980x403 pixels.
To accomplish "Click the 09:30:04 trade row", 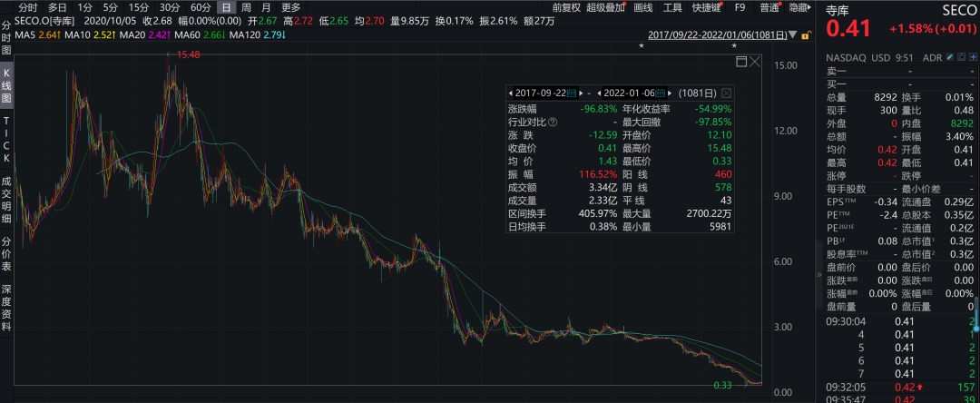I will (x=902, y=321).
